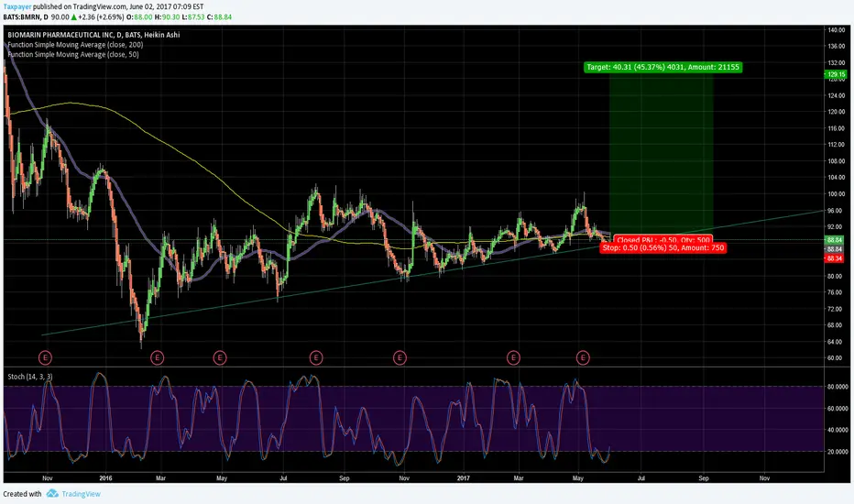The image size is (854, 504).
Task: Click earnings marker E just before Mar 2017
Action: click(x=513, y=358)
